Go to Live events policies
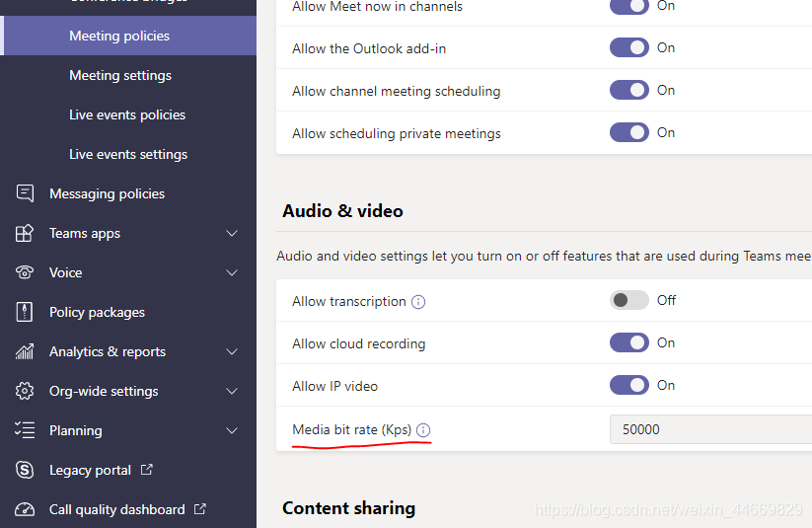The height and width of the screenshot is (528, 812). pos(128,114)
